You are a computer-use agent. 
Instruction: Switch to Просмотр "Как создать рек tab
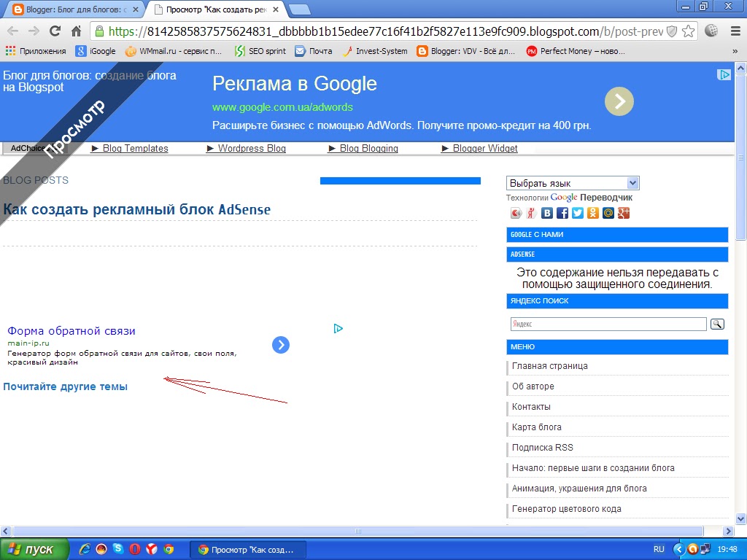pyautogui.click(x=217, y=9)
